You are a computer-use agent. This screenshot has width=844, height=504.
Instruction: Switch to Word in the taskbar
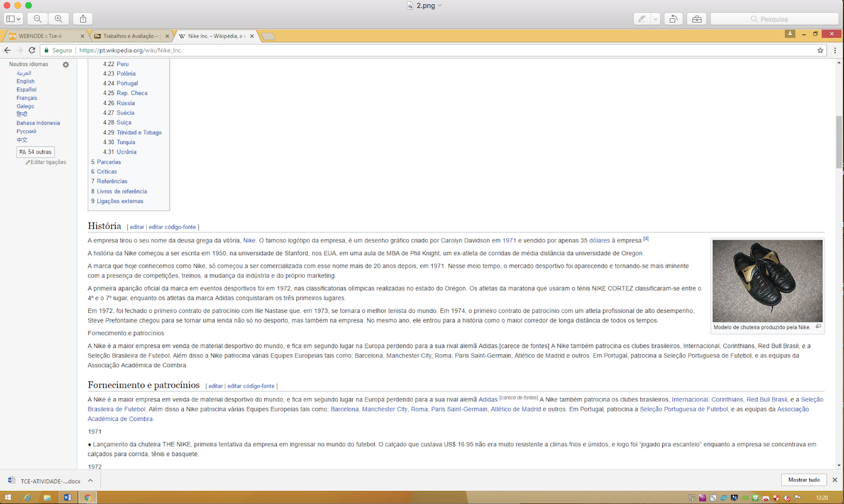coord(67,498)
